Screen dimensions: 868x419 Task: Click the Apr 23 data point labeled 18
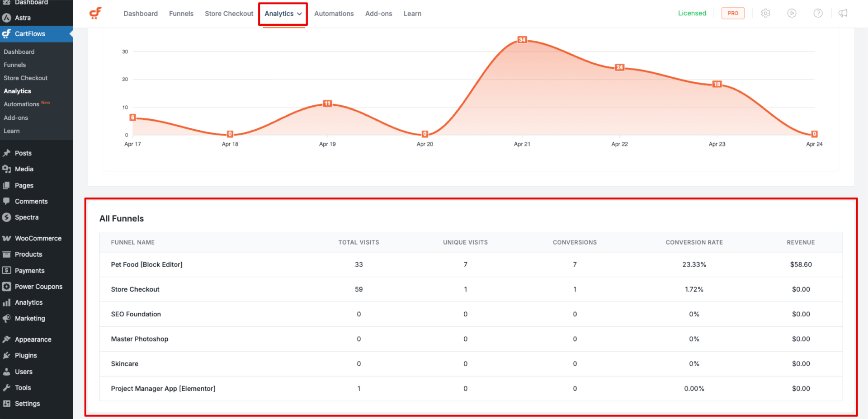(x=717, y=84)
